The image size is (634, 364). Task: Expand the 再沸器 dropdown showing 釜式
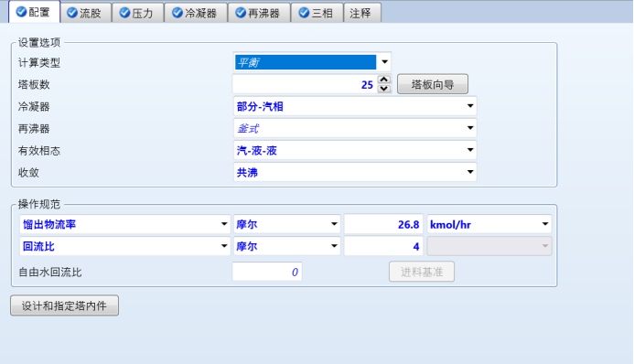tap(470, 128)
